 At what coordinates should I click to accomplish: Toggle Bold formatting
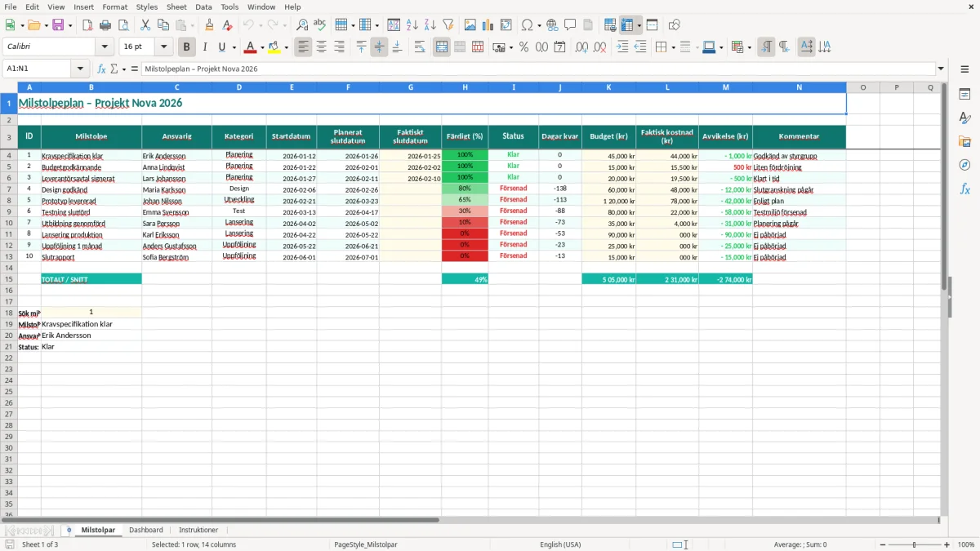(x=187, y=47)
